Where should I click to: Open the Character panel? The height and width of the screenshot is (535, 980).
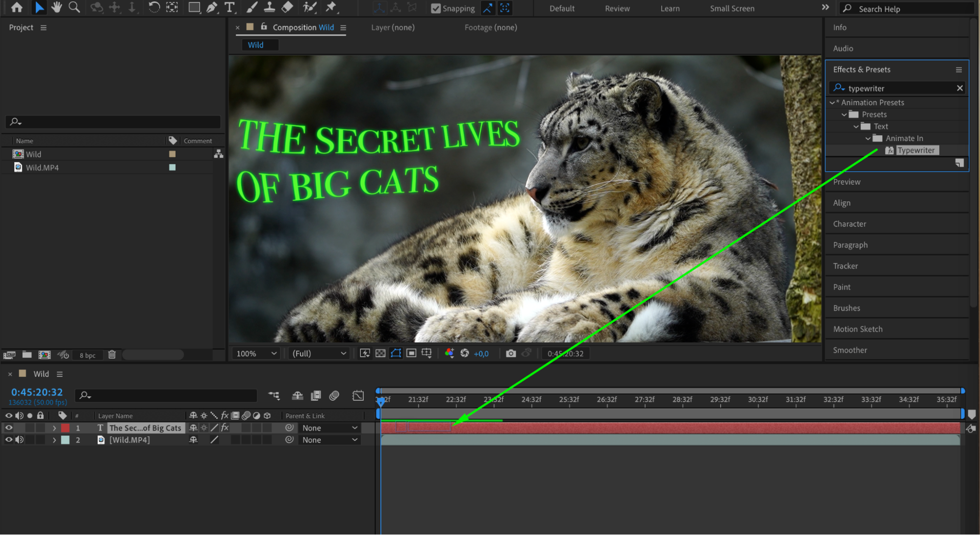pyautogui.click(x=849, y=224)
